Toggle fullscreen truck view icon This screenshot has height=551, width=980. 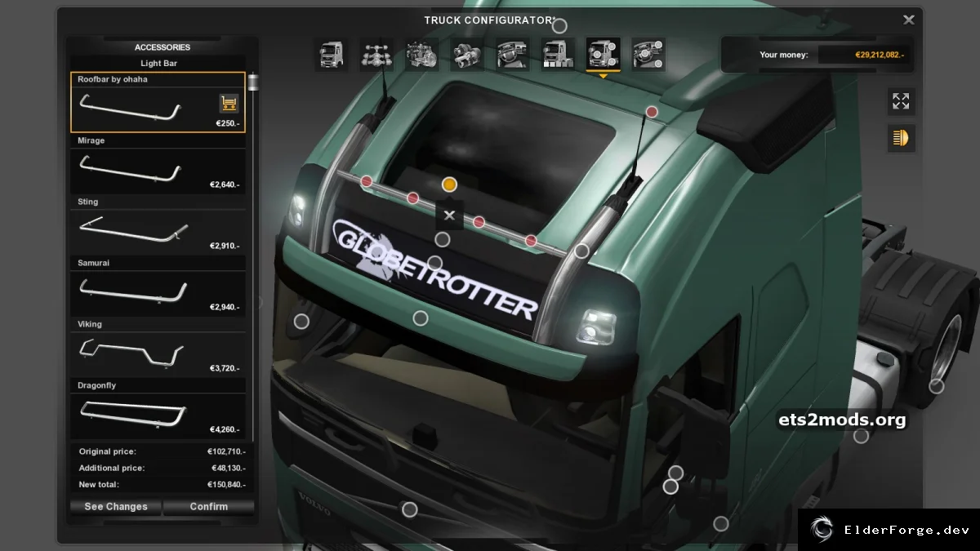[901, 101]
